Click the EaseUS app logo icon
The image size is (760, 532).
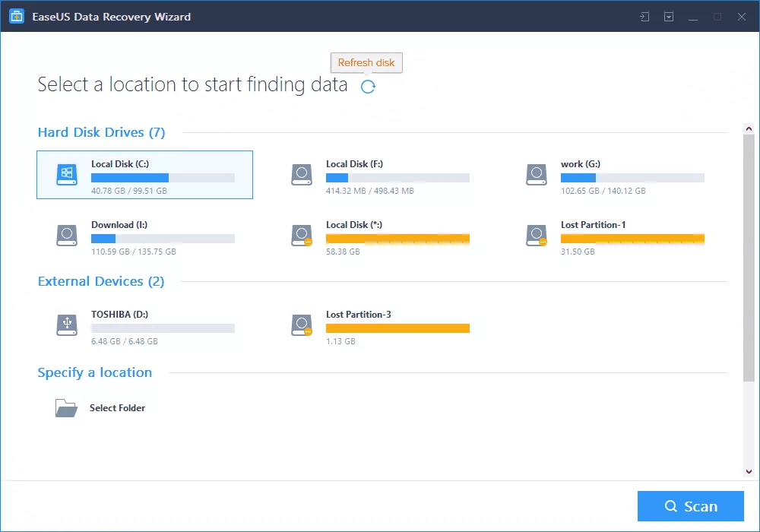click(17, 17)
